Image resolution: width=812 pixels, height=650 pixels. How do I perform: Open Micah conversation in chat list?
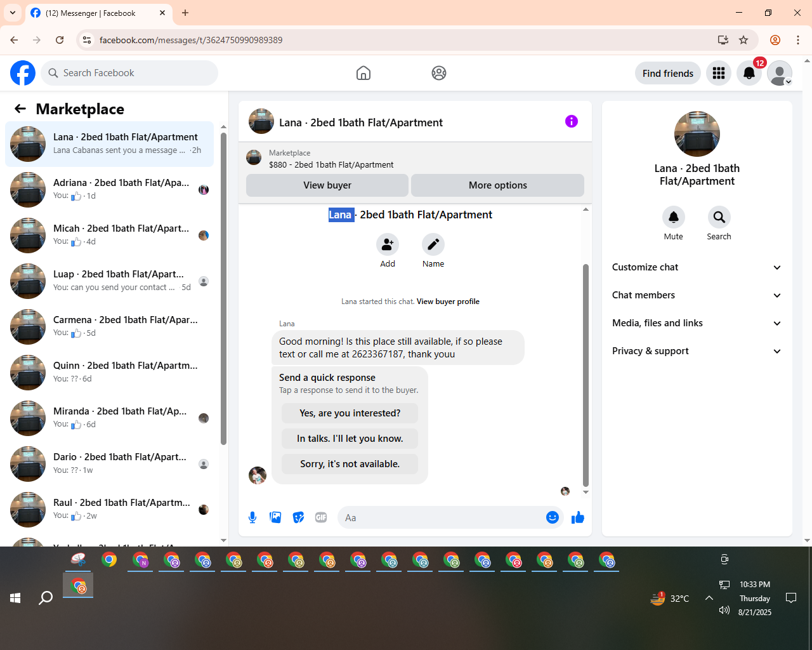pos(110,235)
